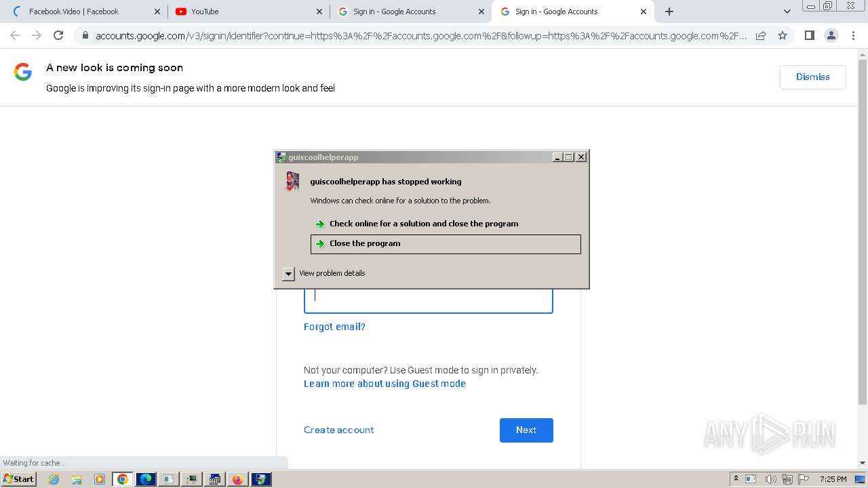The height and width of the screenshot is (488, 868).
Task: Bookmark this page with the star icon
Action: click(783, 35)
